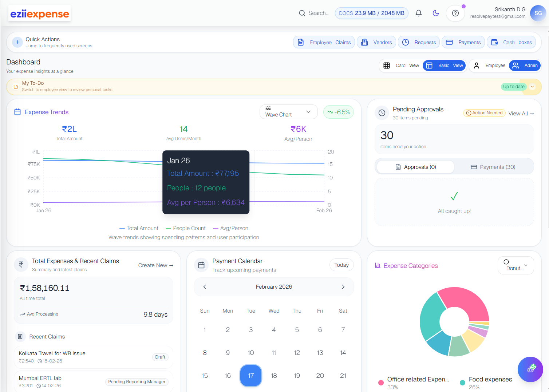Click the Pending Approvals clock icon
549x392 pixels.
[x=382, y=113]
